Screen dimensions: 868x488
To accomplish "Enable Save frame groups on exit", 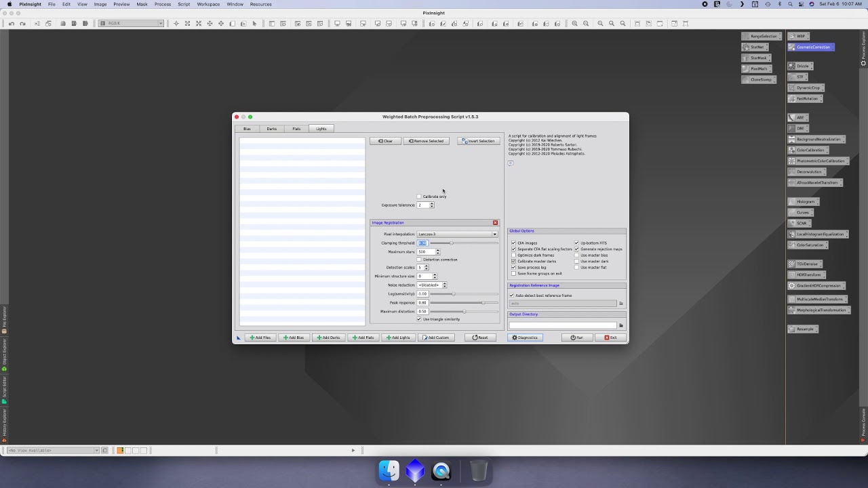I will tap(513, 273).
